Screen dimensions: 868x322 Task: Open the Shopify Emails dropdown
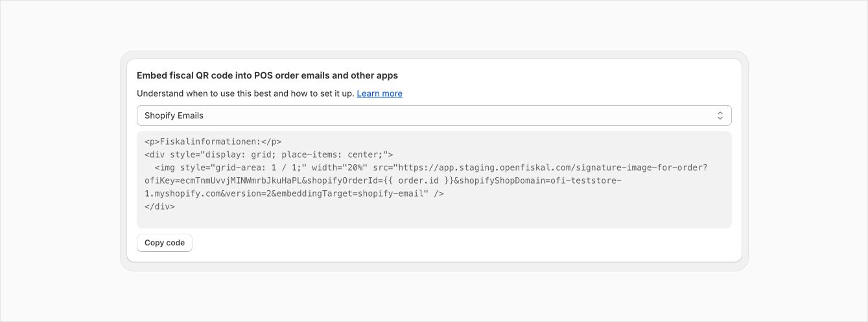[x=434, y=116]
